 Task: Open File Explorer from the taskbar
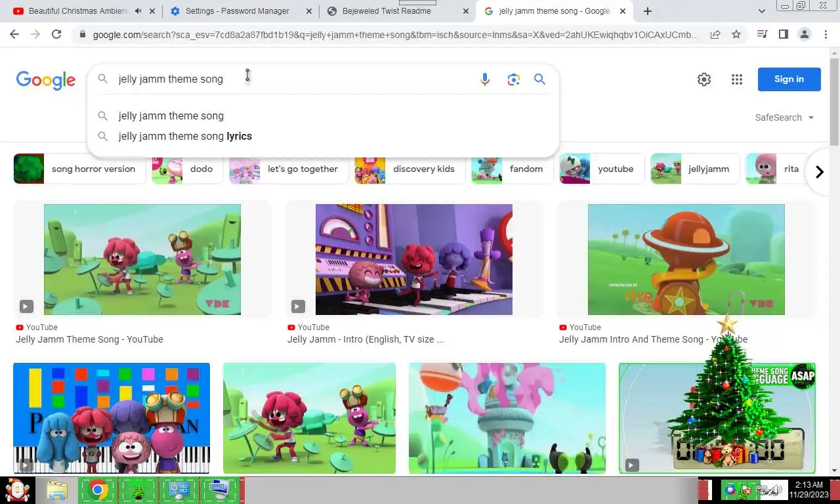tap(57, 490)
